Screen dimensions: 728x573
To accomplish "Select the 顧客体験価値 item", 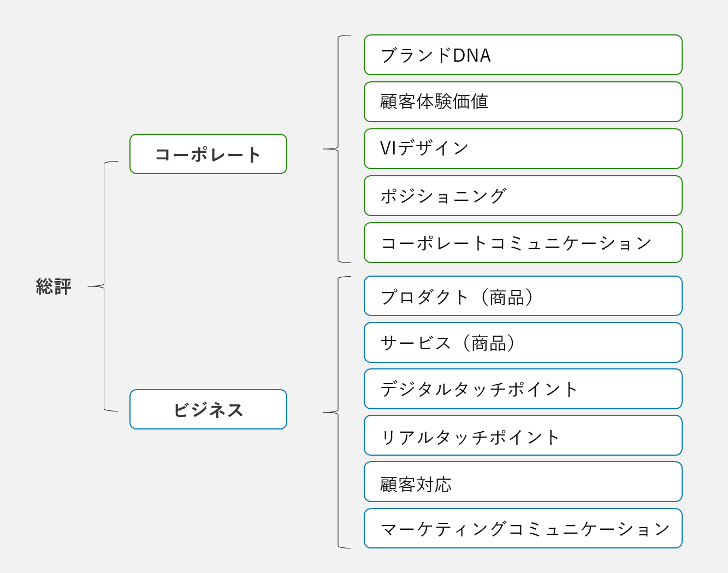I will 523,102.
